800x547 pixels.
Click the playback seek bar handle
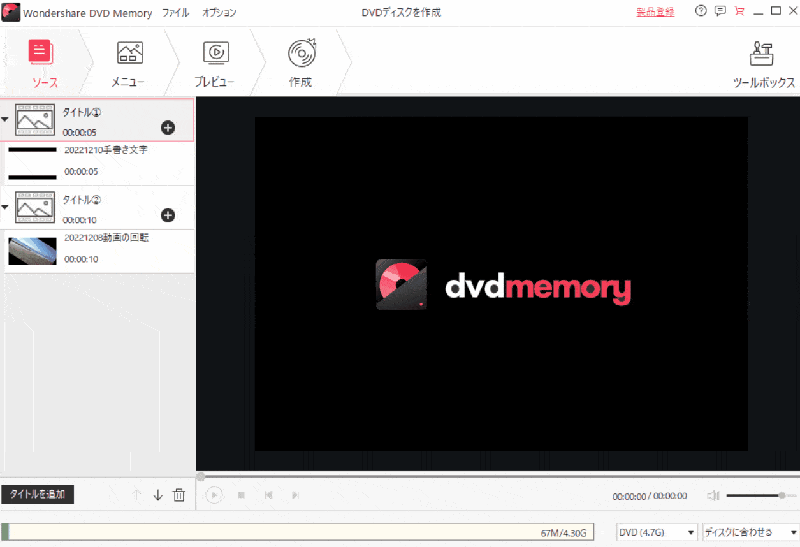click(x=201, y=477)
